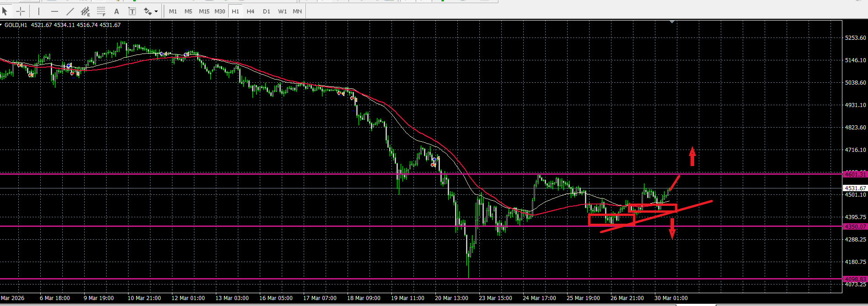Click the 4180.75 price scale value
The image size is (868, 306).
pyautogui.click(x=855, y=262)
